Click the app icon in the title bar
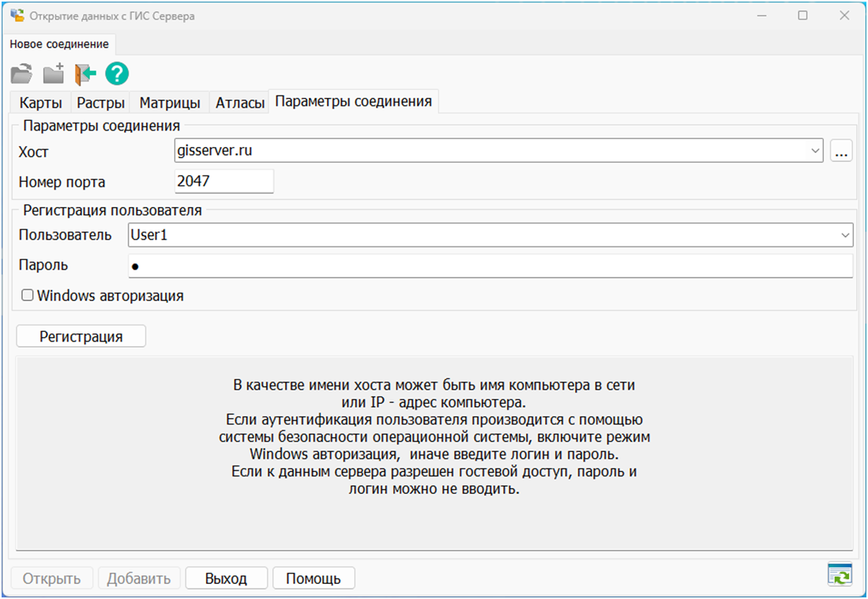The image size is (868, 599). pos(17,15)
